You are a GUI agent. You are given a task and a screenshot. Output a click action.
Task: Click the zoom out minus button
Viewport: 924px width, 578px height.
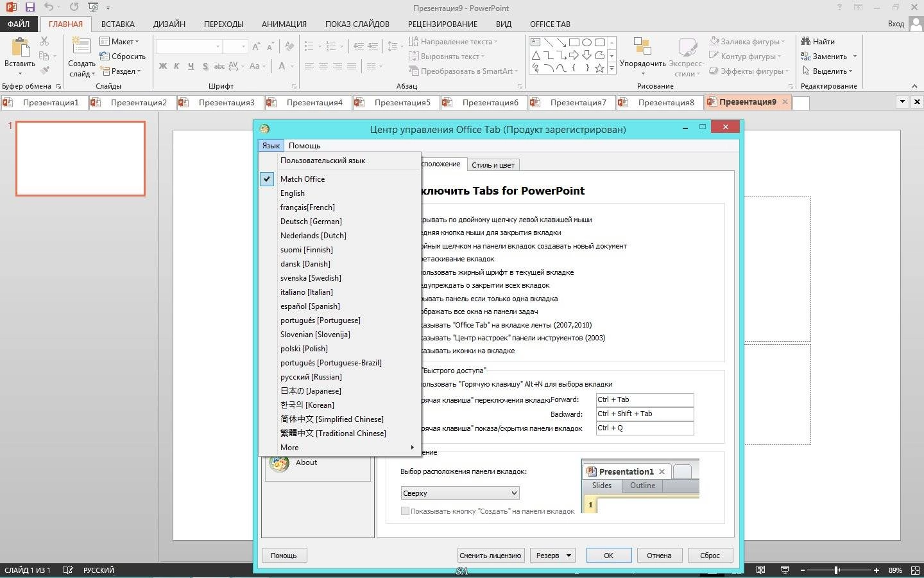coord(802,570)
